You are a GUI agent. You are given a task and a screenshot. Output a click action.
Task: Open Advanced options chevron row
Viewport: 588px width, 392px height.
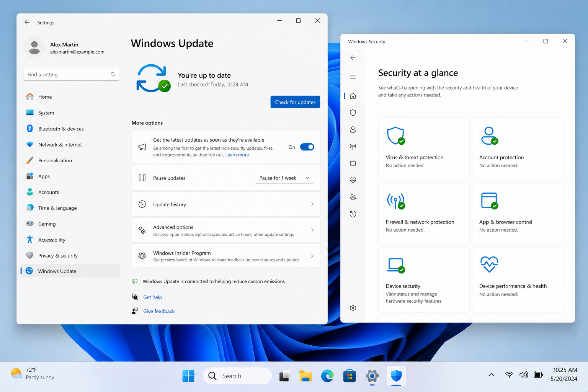[x=226, y=230]
